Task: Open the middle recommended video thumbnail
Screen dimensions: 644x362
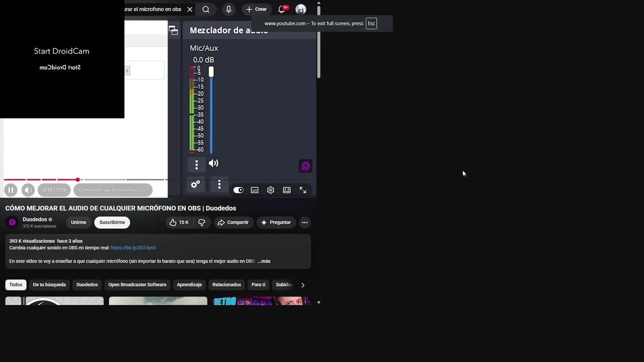Action: (x=158, y=301)
